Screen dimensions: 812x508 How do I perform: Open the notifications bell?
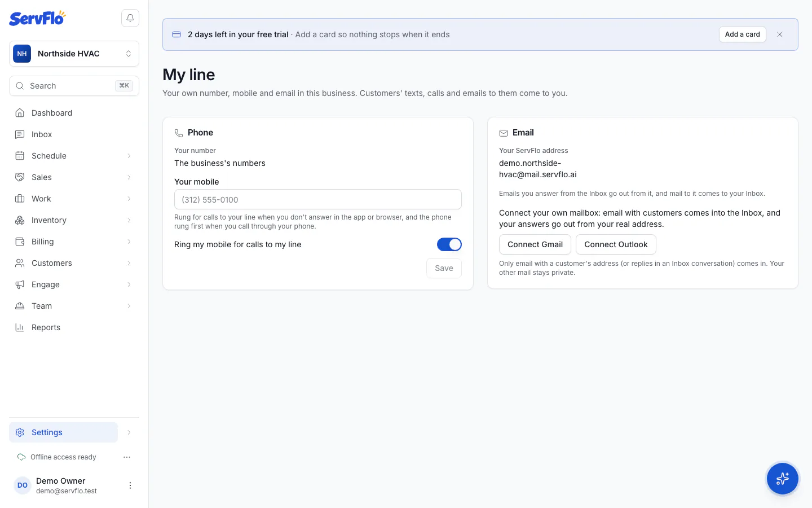point(130,18)
